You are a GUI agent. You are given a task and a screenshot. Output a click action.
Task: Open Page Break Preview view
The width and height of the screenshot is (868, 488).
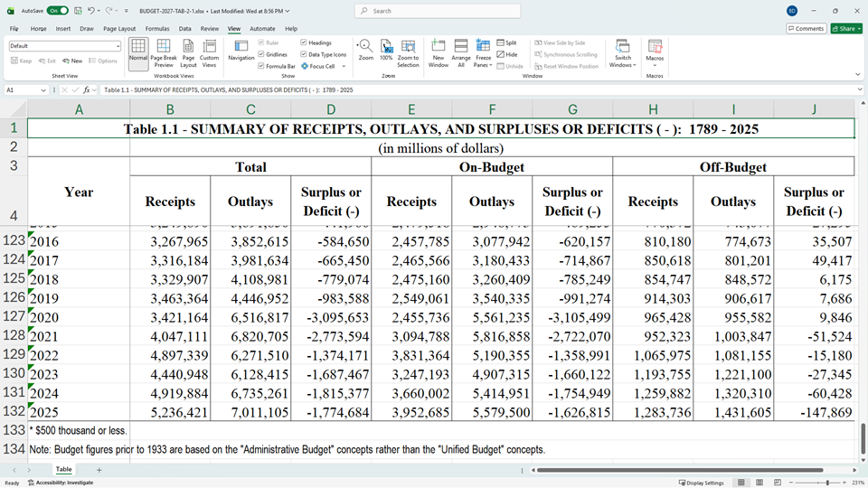(x=164, y=52)
